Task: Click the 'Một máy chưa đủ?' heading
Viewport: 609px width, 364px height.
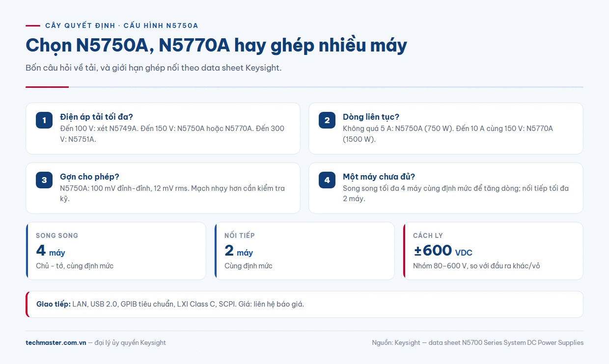Action: (x=379, y=177)
